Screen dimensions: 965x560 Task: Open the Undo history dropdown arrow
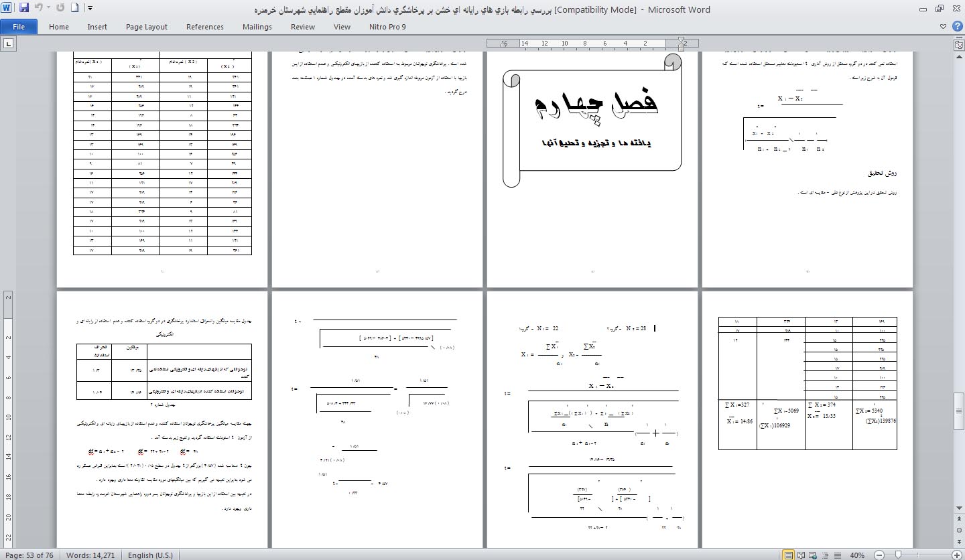point(48,9)
